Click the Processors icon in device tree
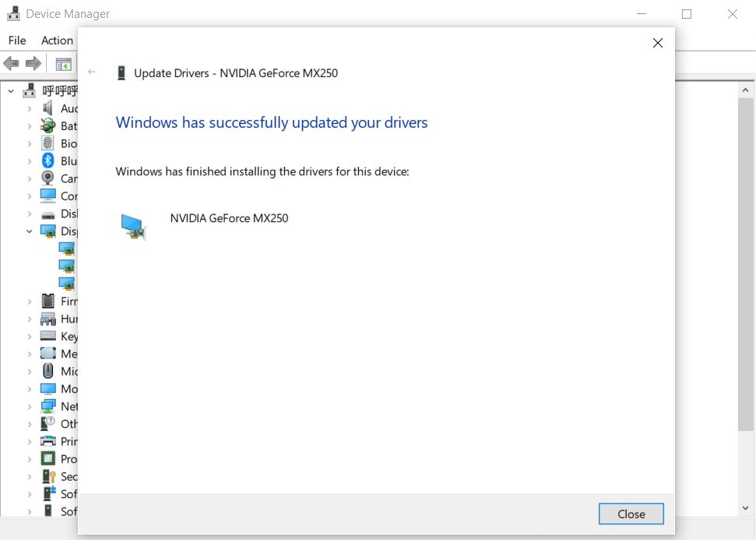The width and height of the screenshot is (756, 540). (x=47, y=458)
